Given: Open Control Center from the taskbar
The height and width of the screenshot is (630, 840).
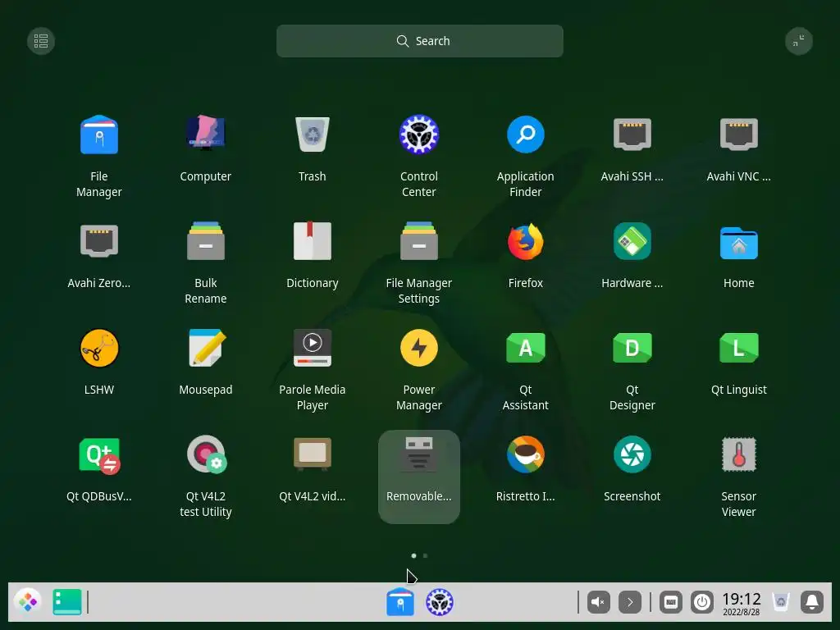Looking at the screenshot, I should (440, 602).
